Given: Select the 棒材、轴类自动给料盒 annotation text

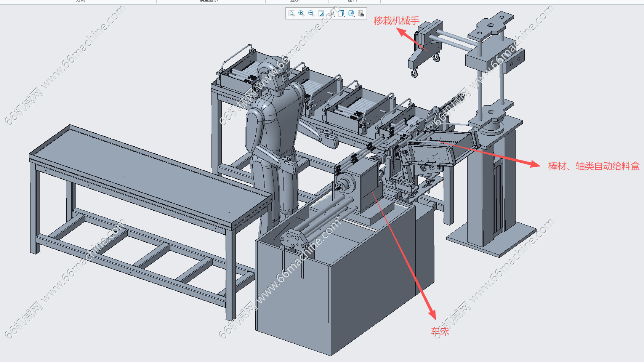Looking at the screenshot, I should (x=594, y=166).
